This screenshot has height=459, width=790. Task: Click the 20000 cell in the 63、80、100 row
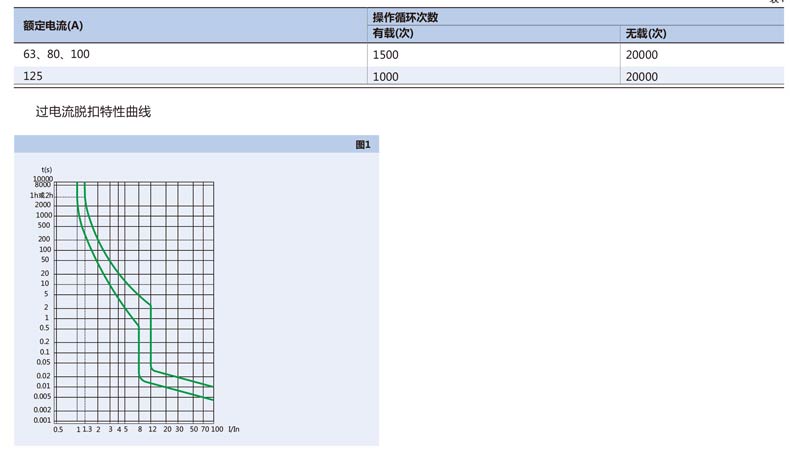point(641,55)
